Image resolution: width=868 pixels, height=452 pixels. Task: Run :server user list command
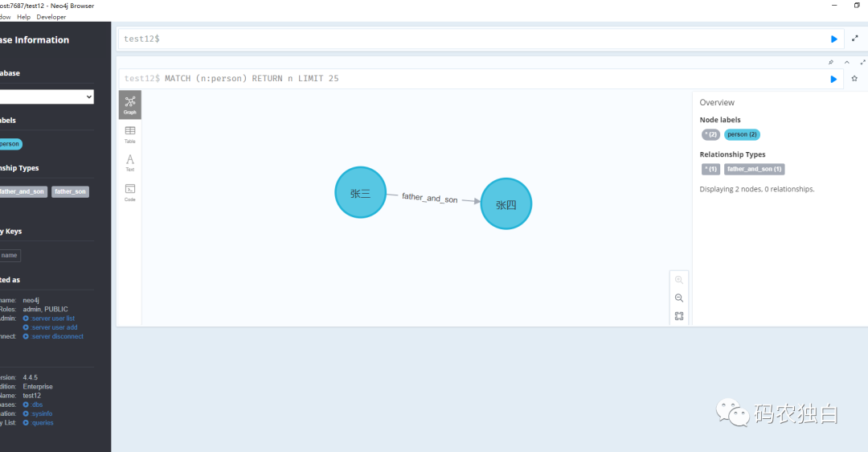pyautogui.click(x=49, y=318)
